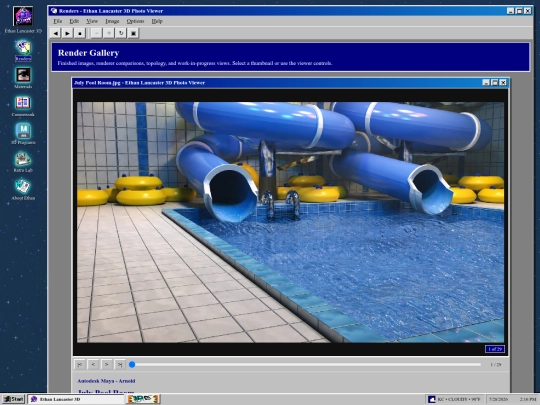Close the Renders main window

[527, 11]
